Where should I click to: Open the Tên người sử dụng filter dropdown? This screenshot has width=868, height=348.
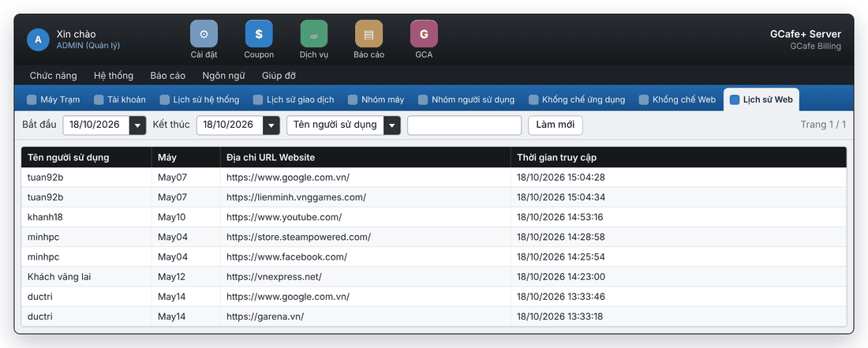tap(344, 125)
